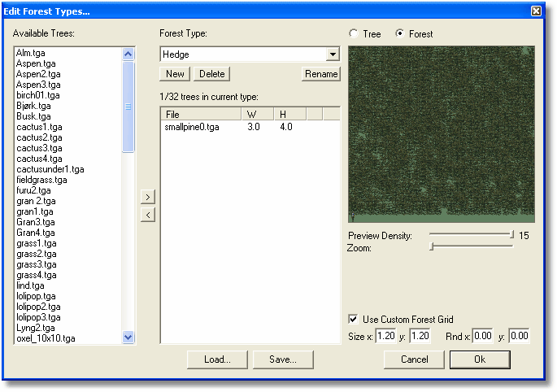
Task: Click the forest preview image
Action: 442,134
